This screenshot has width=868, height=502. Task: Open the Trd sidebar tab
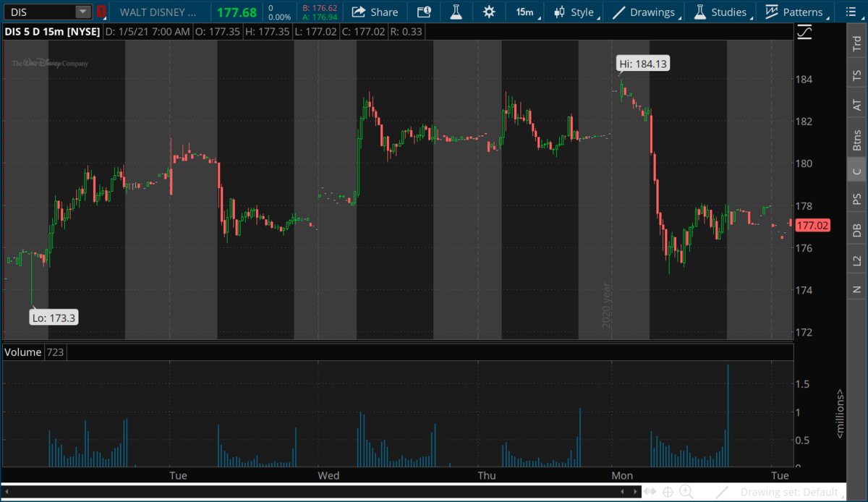click(857, 42)
